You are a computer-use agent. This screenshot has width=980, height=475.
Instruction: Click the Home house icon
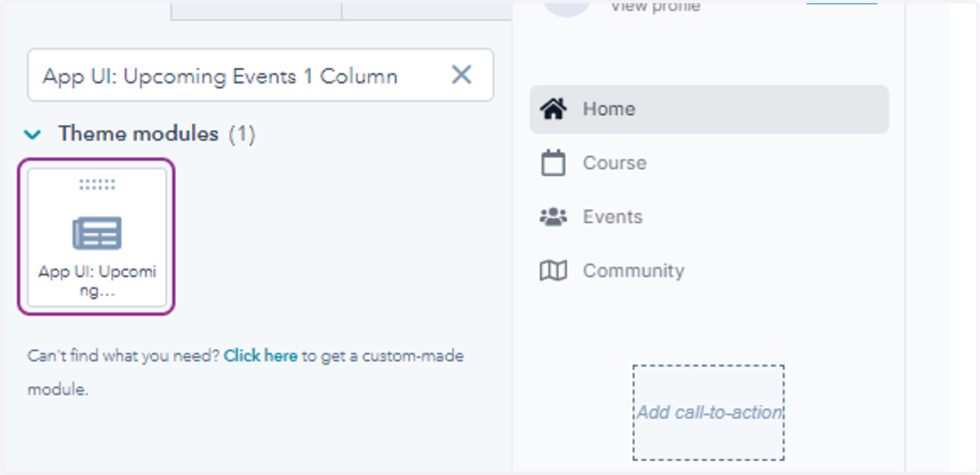click(x=554, y=109)
